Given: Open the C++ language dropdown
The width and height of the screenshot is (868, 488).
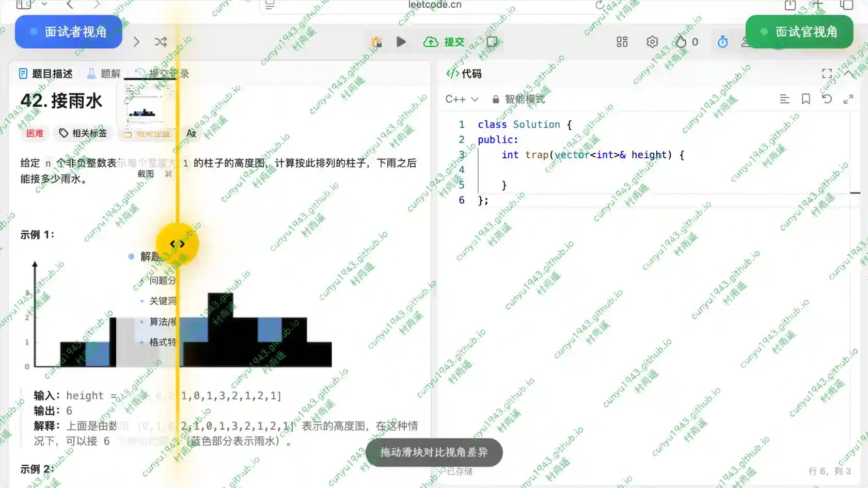Looking at the screenshot, I should pyautogui.click(x=462, y=99).
